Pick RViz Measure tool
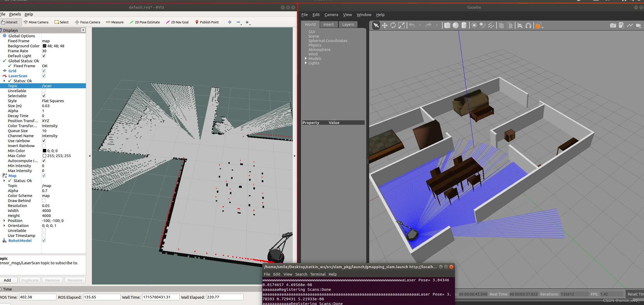Viewport: 644px width, 305px height. pos(115,22)
